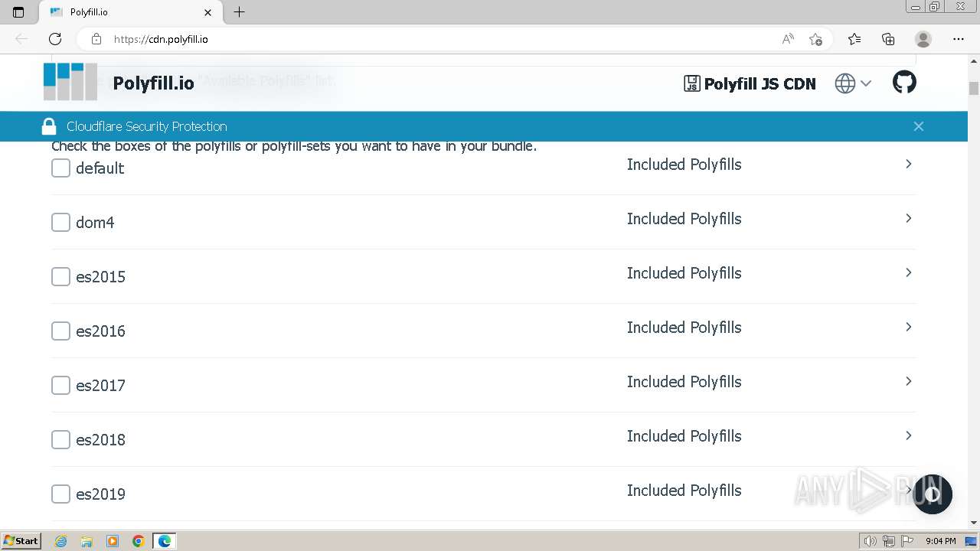Expand Included Polyfills for es2016
Viewport: 980px width, 551px height.
[x=908, y=327]
